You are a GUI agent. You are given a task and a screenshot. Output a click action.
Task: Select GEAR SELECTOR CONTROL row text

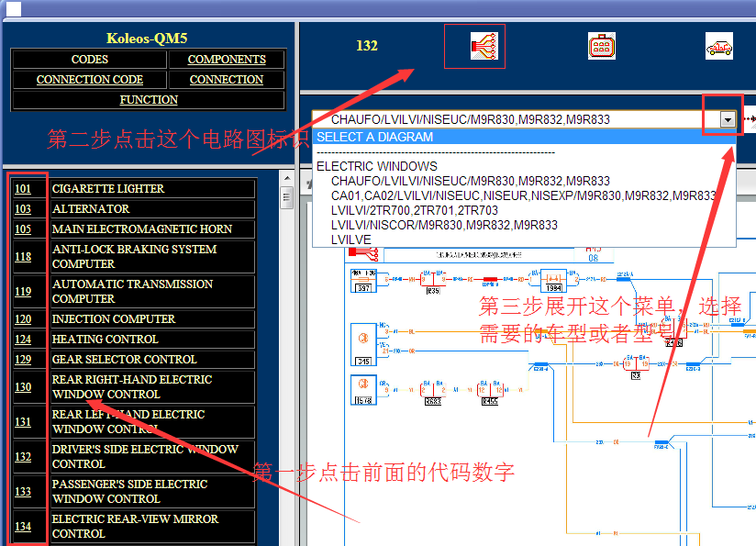[x=124, y=360]
